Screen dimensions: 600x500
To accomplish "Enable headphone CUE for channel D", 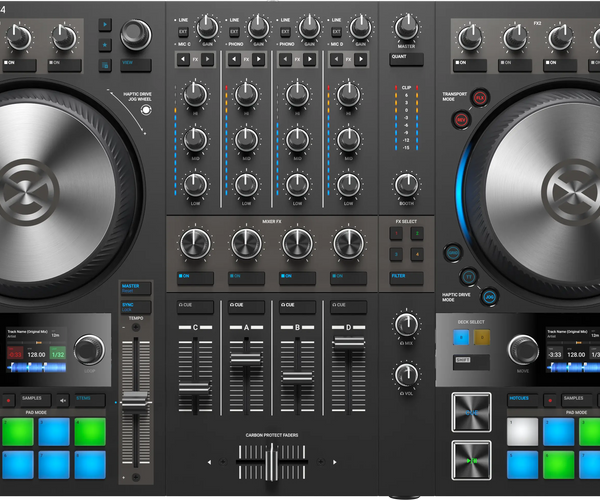I will pos(349,307).
